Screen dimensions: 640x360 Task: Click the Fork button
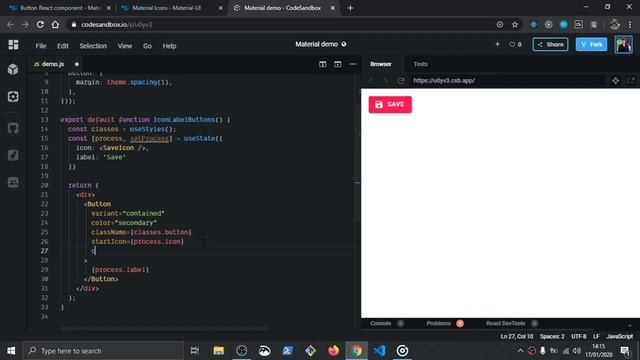[x=591, y=44]
